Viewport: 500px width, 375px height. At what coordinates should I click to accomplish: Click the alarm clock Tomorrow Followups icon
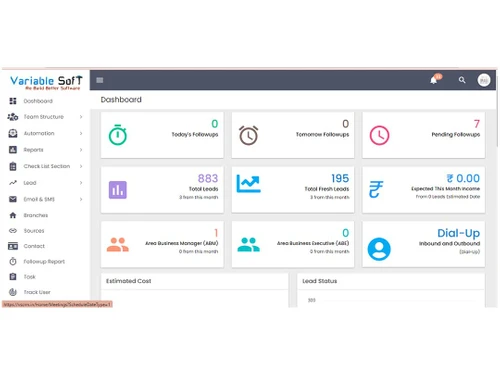click(x=249, y=135)
